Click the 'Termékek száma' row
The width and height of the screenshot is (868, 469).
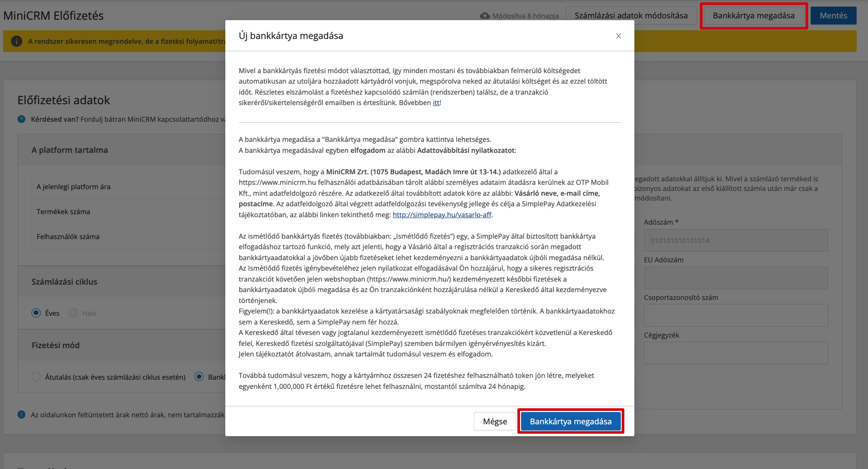click(x=129, y=212)
